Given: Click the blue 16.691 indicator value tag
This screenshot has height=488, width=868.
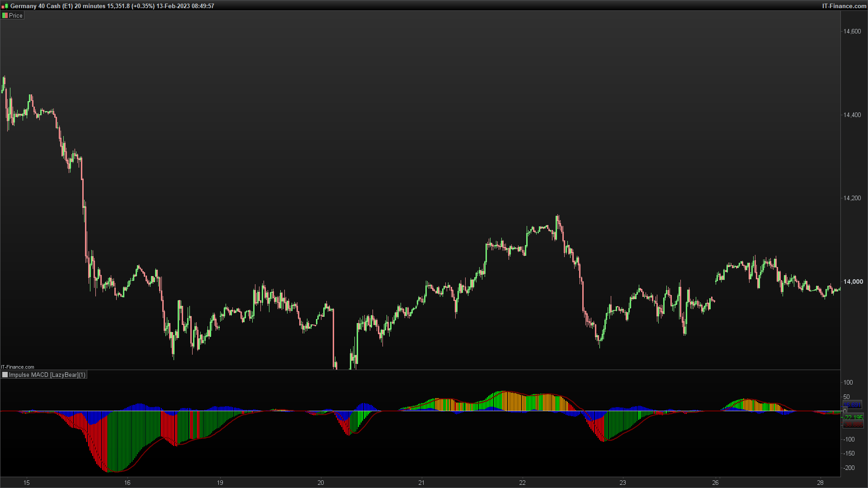Looking at the screenshot, I should (x=852, y=405).
